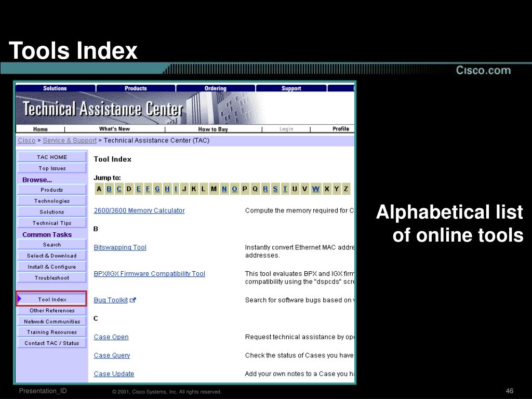This screenshot has width=532, height=399.
Task: Open the Bitswapping Tool link
Action: coord(120,247)
